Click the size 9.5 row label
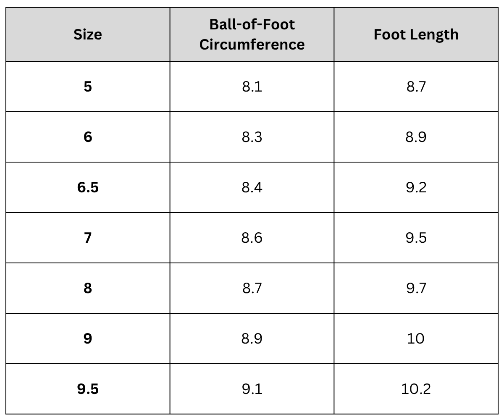Image resolution: width=504 pixels, height=420 pixels. point(88,389)
